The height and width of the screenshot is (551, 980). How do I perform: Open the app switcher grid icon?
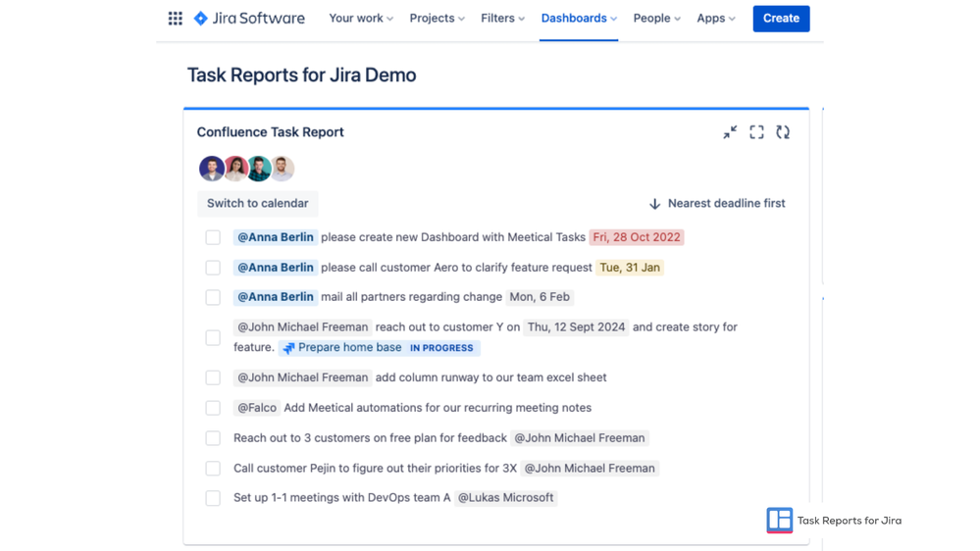pos(176,18)
